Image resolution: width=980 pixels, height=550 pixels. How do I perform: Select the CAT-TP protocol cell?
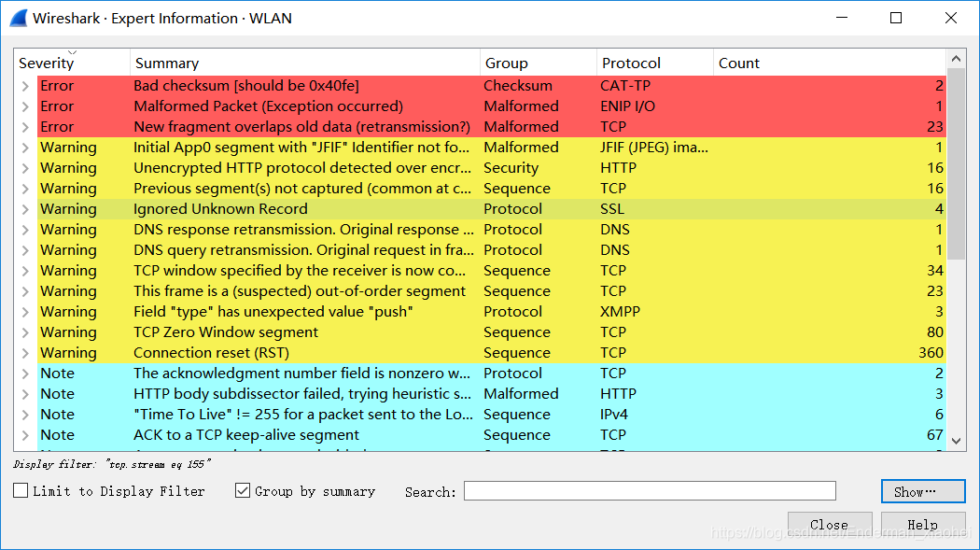pos(625,86)
